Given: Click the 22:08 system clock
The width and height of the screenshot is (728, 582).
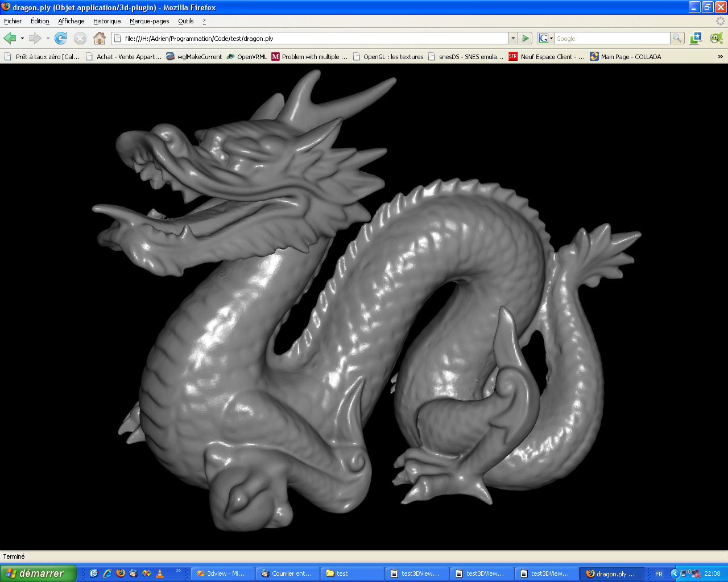Looking at the screenshot, I should [712, 573].
